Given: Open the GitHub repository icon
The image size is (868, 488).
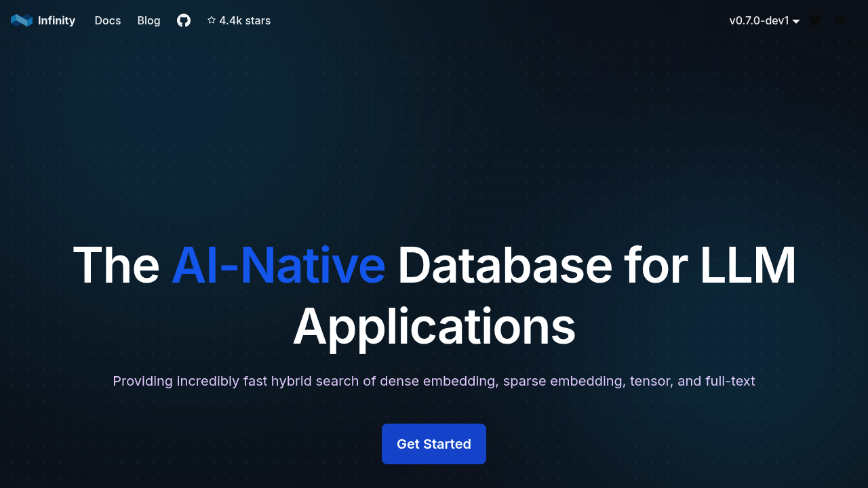Looking at the screenshot, I should click(184, 20).
